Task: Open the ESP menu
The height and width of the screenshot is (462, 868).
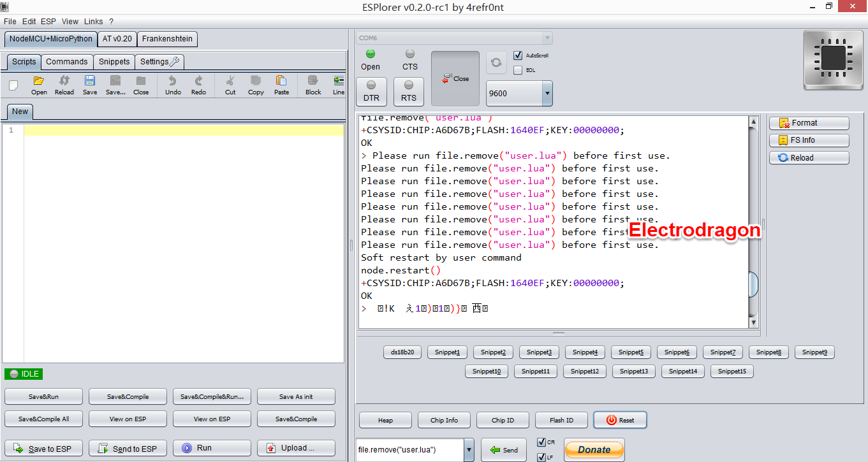Action: click(48, 22)
